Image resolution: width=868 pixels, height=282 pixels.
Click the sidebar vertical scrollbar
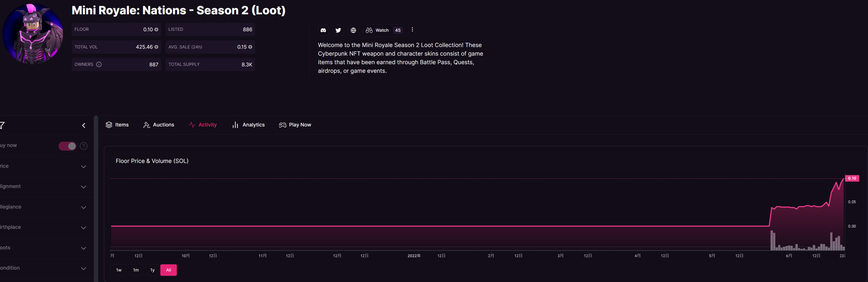[96, 199]
